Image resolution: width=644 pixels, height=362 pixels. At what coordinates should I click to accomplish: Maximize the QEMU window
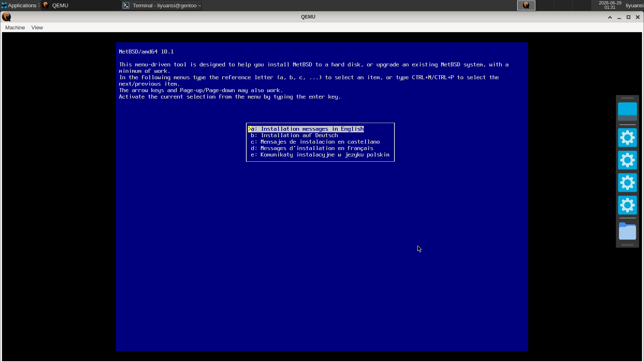[x=628, y=17]
